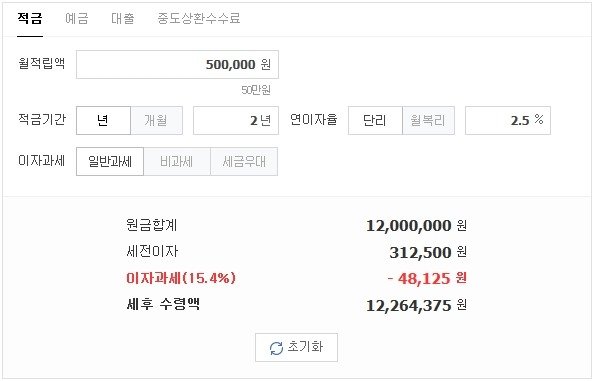Select 년 as the period unit

point(103,120)
